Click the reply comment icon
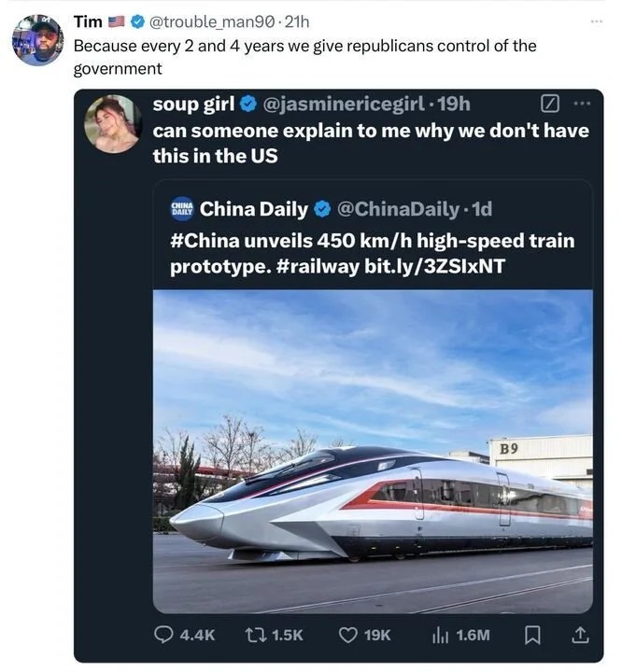This screenshot has height=672, width=622. [163, 635]
